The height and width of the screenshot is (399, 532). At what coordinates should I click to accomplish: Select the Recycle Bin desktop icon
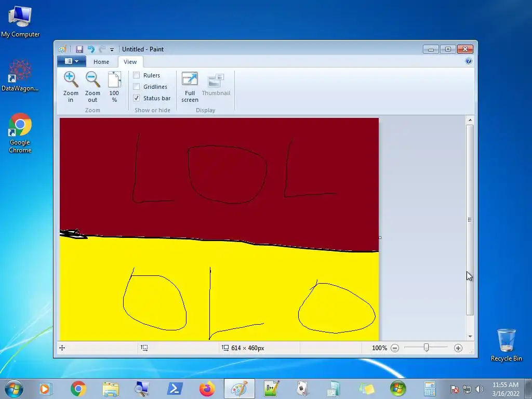coord(506,345)
